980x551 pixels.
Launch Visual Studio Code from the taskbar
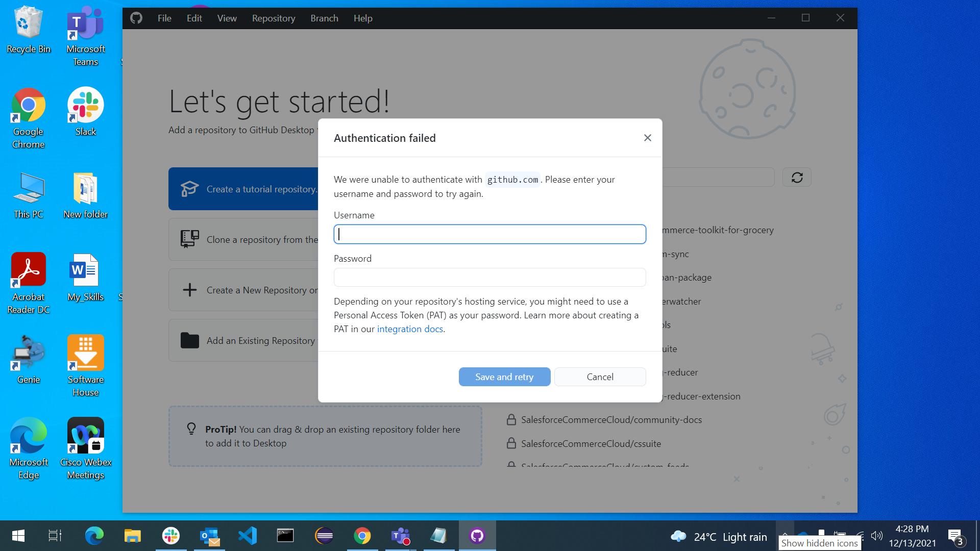(x=247, y=536)
